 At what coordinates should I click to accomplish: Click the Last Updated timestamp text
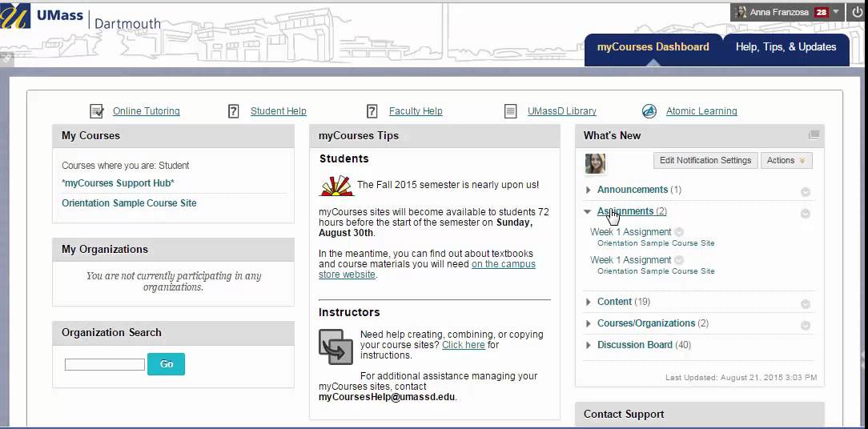coord(741,378)
